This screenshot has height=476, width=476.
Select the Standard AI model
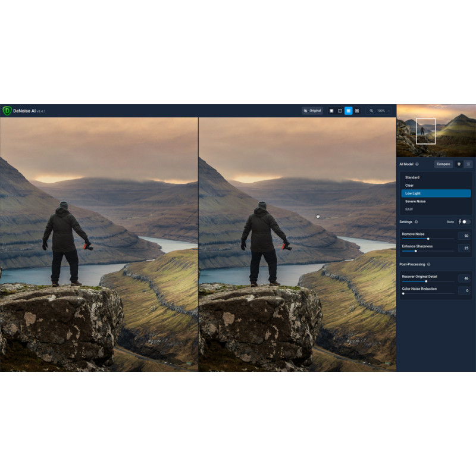pyautogui.click(x=412, y=177)
